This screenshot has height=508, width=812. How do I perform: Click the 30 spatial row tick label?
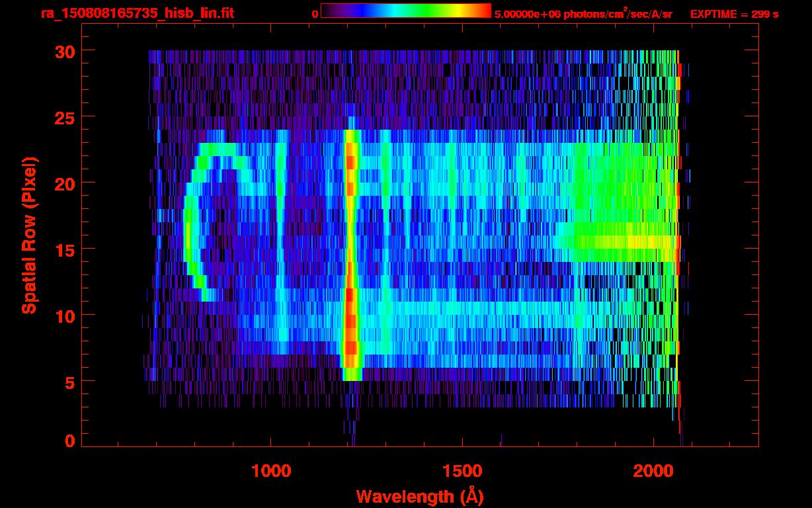pos(64,51)
